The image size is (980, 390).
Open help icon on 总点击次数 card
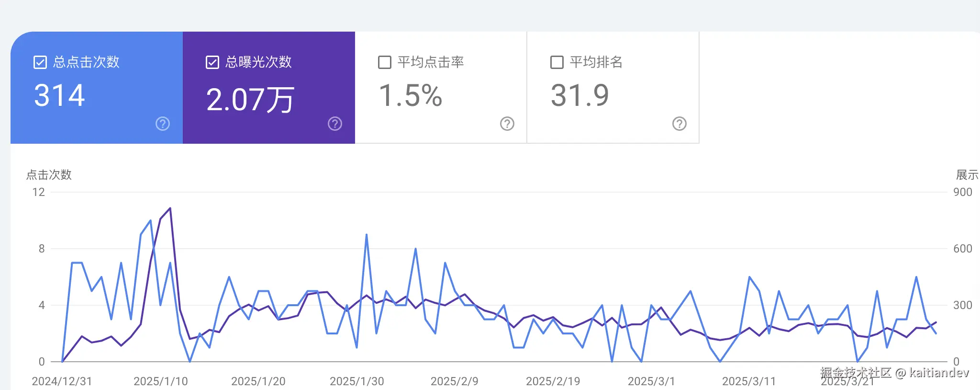click(x=163, y=124)
